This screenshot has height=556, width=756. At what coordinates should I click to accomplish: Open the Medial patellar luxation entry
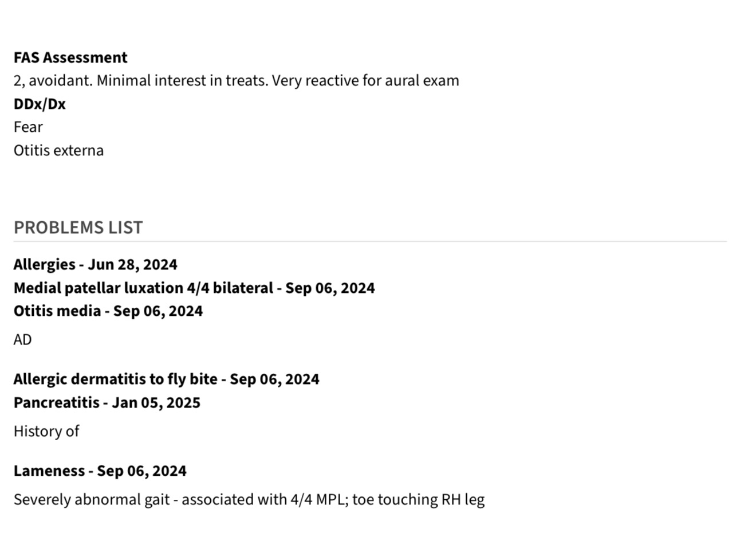(143, 288)
